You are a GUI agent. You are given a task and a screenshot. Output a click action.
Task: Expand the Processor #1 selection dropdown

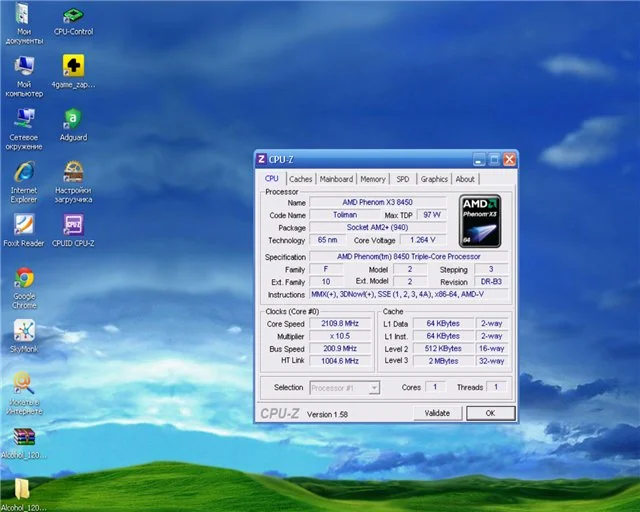344,387
